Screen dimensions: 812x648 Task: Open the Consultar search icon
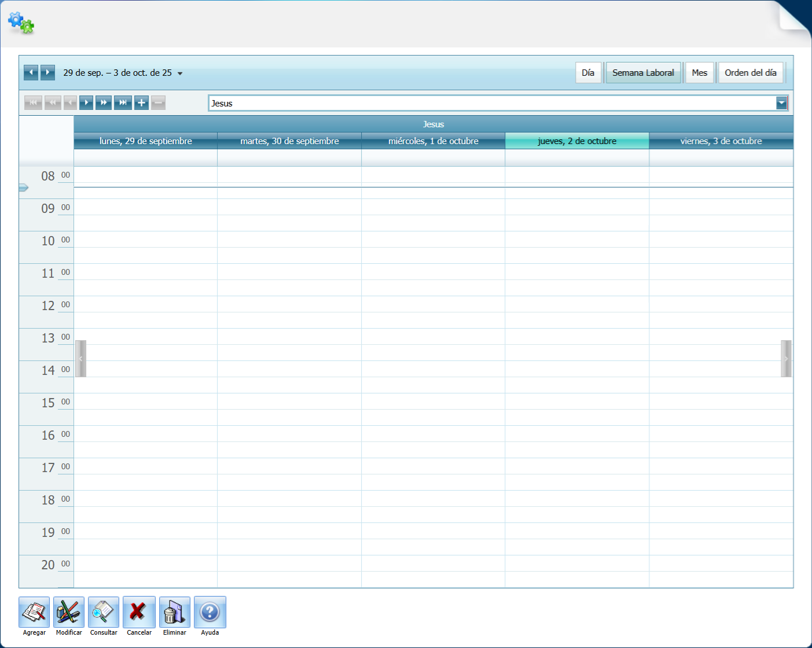103,612
